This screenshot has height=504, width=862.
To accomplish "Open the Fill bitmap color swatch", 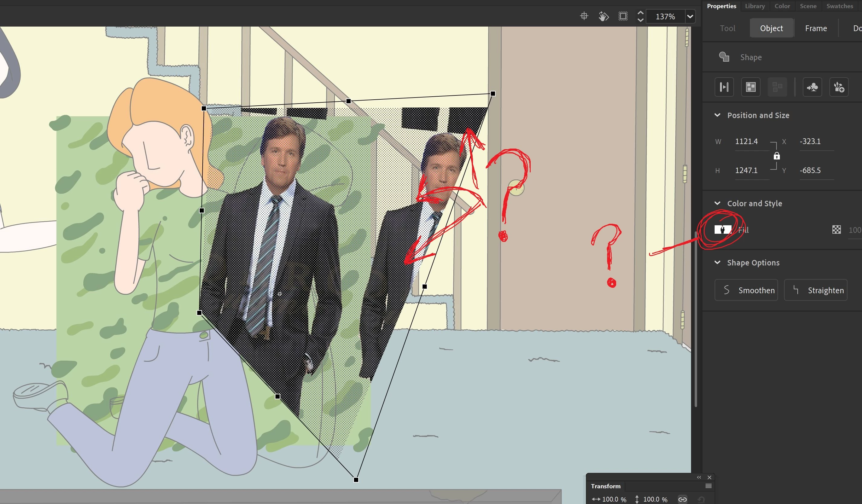I will [722, 230].
